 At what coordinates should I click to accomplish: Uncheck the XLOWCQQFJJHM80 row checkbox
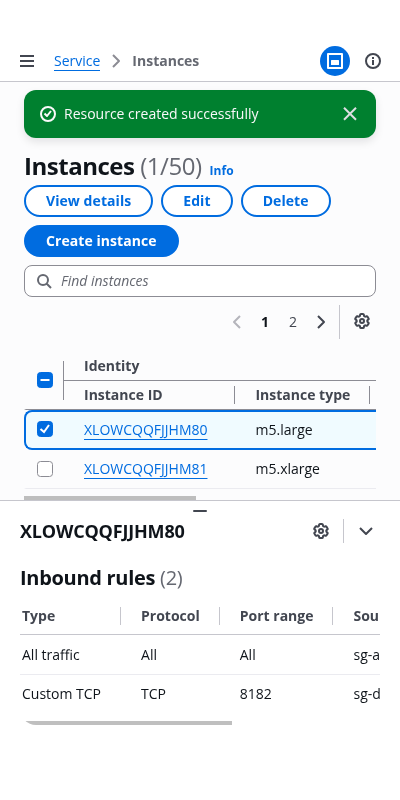(x=45, y=430)
